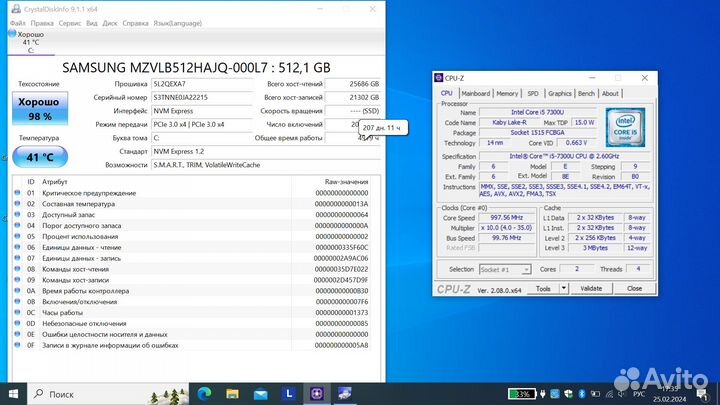Click the S.M.A.R.T., TRIM features field

coord(266,165)
